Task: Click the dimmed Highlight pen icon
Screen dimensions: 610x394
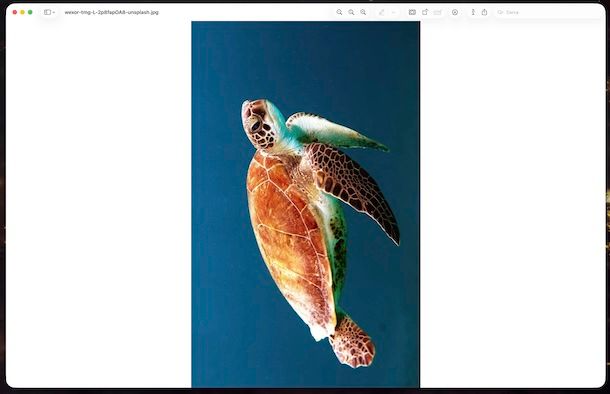Action: pos(382,12)
